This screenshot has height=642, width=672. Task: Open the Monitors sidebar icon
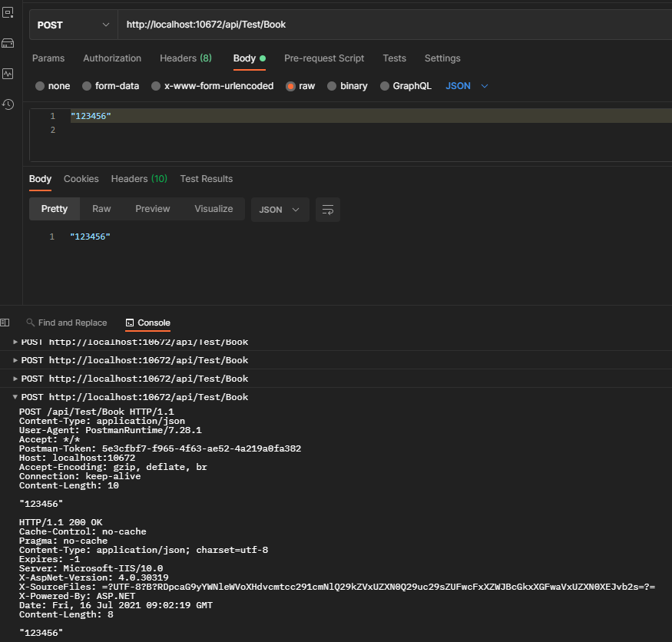coord(8,74)
